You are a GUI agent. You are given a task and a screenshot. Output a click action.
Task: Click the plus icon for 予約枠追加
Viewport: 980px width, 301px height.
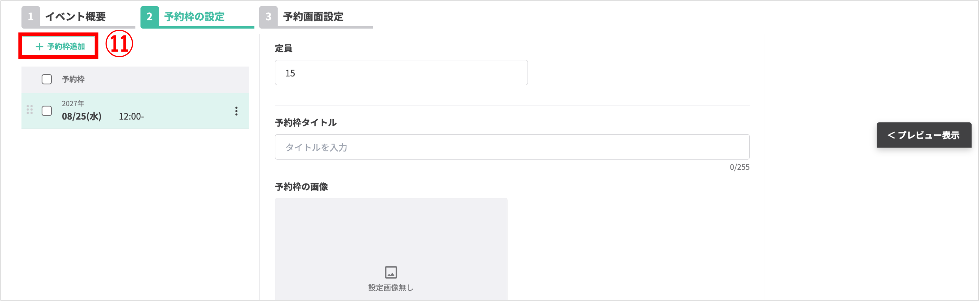(x=39, y=46)
